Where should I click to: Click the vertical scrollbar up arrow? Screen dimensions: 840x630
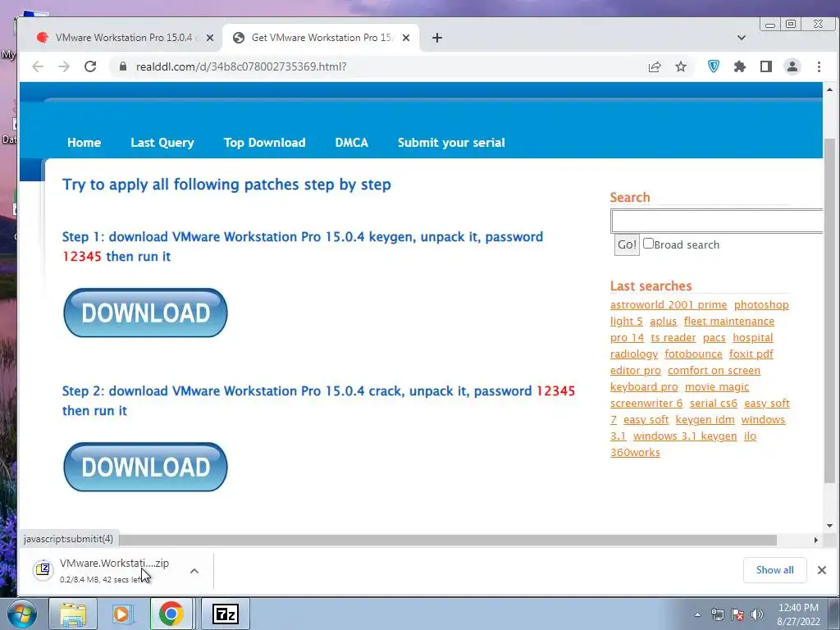click(x=829, y=89)
